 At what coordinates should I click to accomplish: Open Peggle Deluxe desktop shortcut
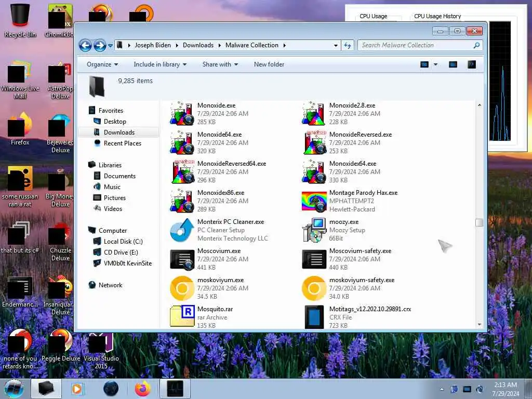[60, 347]
